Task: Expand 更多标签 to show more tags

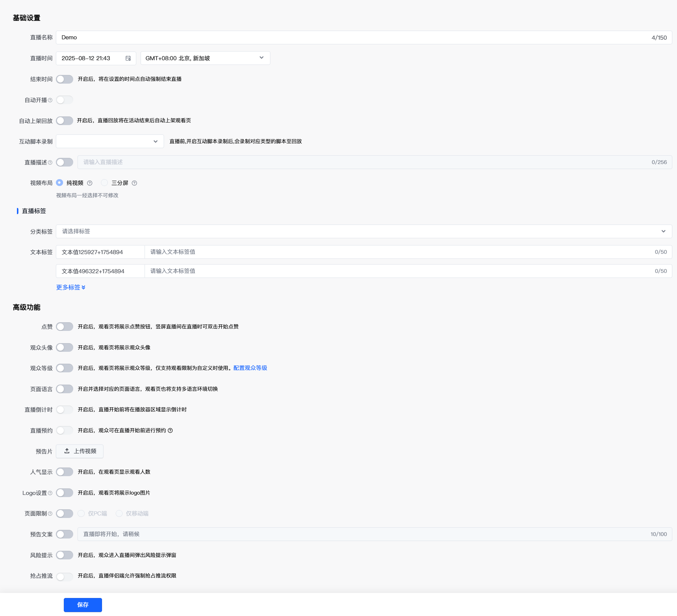Action: 71,287
